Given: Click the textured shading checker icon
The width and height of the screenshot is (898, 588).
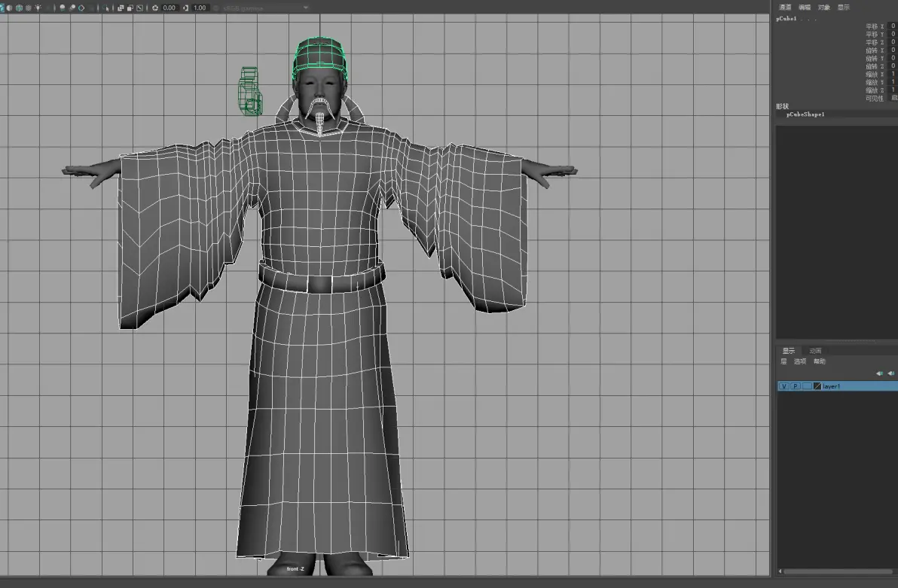Looking at the screenshot, I should (x=29, y=8).
